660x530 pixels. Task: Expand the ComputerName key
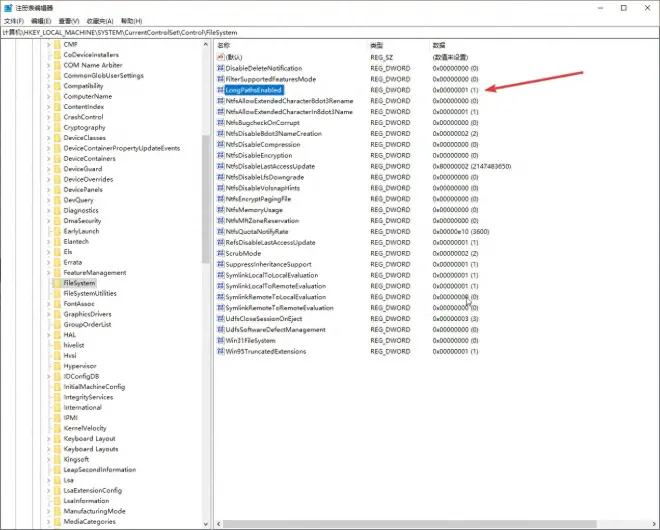48,96
